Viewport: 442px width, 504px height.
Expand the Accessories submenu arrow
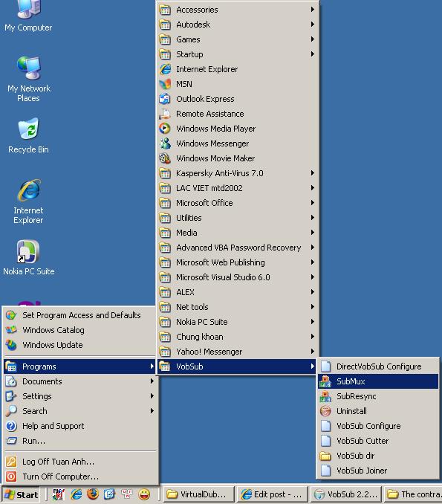[312, 10]
